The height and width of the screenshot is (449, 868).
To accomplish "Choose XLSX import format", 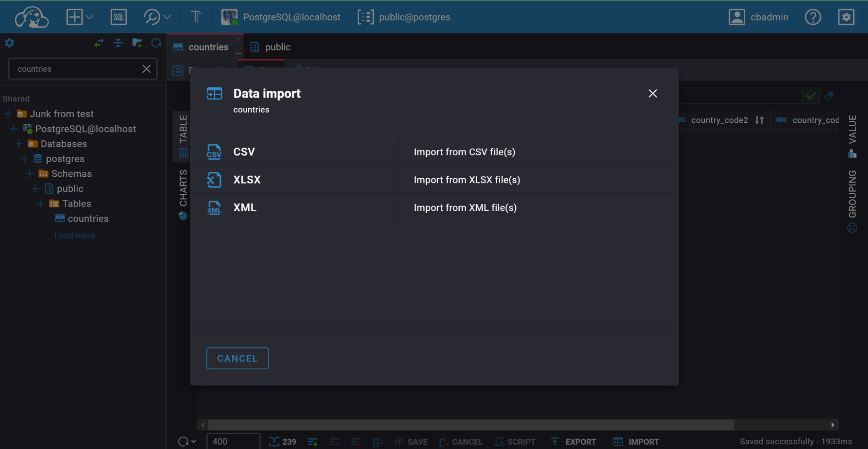I will 434,180.
